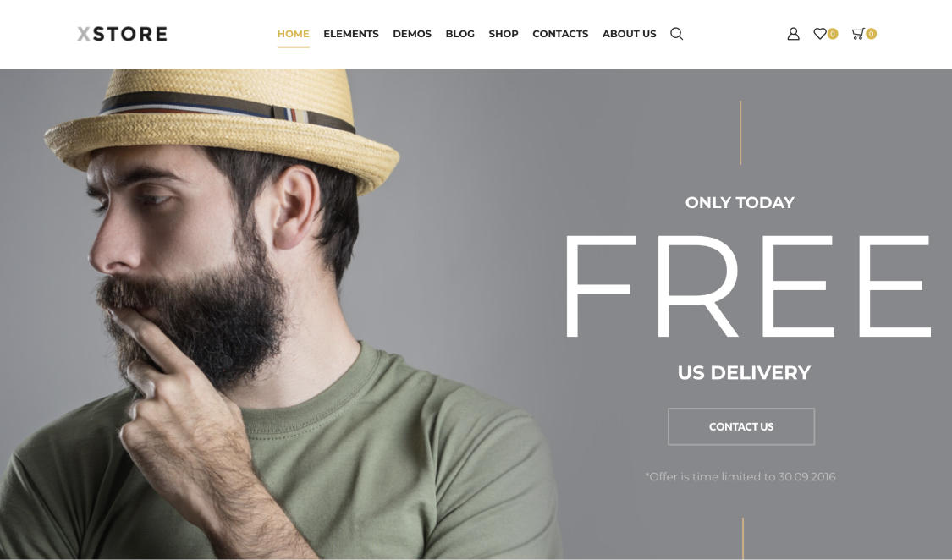
Task: Click the XSTORE logo
Action: point(122,34)
